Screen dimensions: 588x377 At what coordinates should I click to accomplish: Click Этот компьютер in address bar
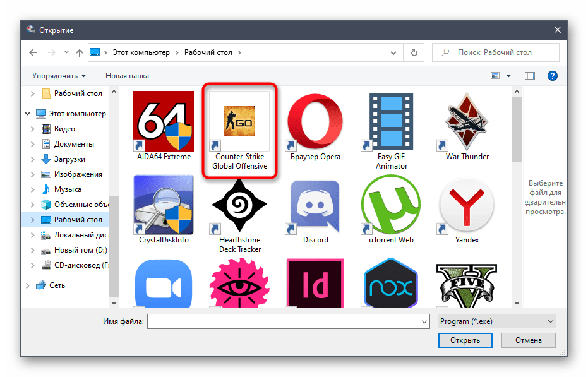pos(141,52)
